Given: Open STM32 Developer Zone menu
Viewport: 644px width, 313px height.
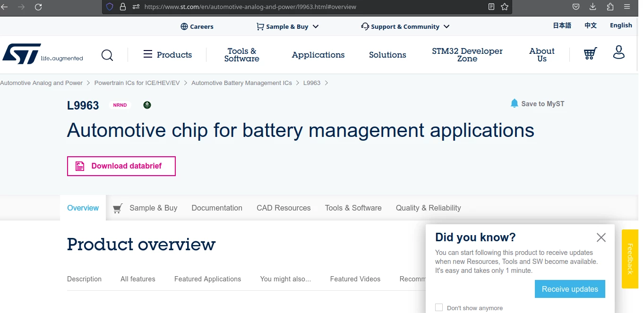Looking at the screenshot, I should 467,55.
